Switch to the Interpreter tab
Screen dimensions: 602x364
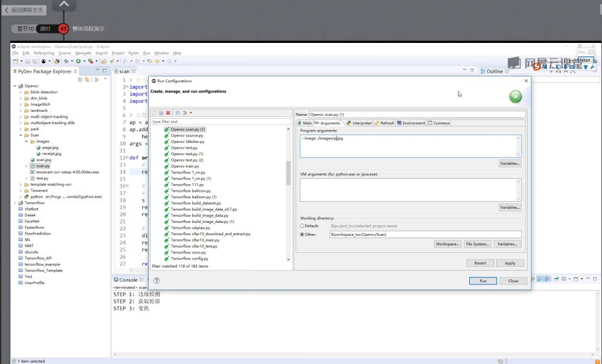pyautogui.click(x=359, y=123)
